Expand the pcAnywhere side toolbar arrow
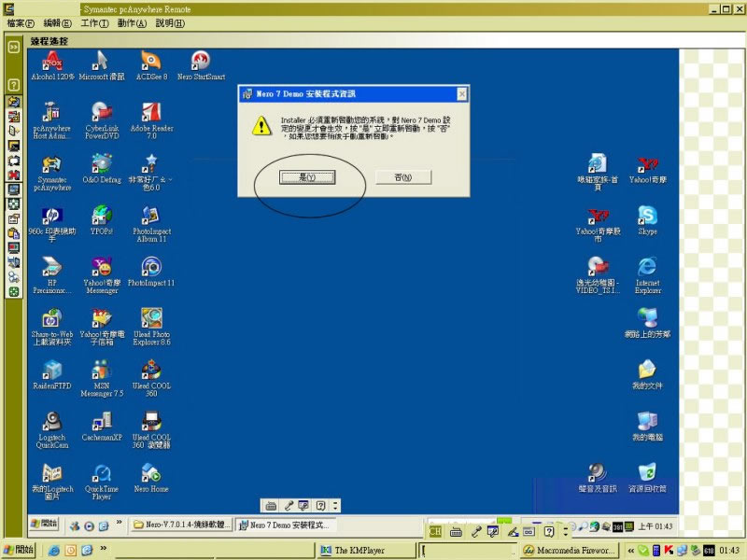Image resolution: width=747 pixels, height=560 pixels. [14, 47]
